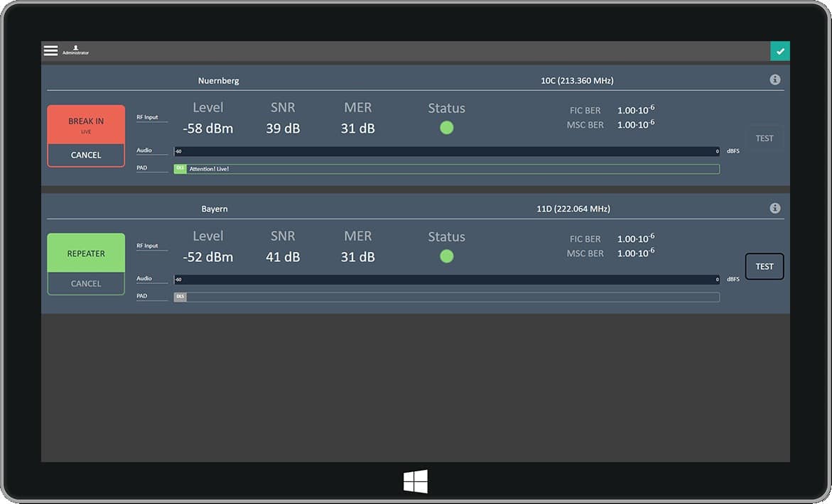Click the green checkmark status icon
The image size is (832, 504).
pos(780,51)
